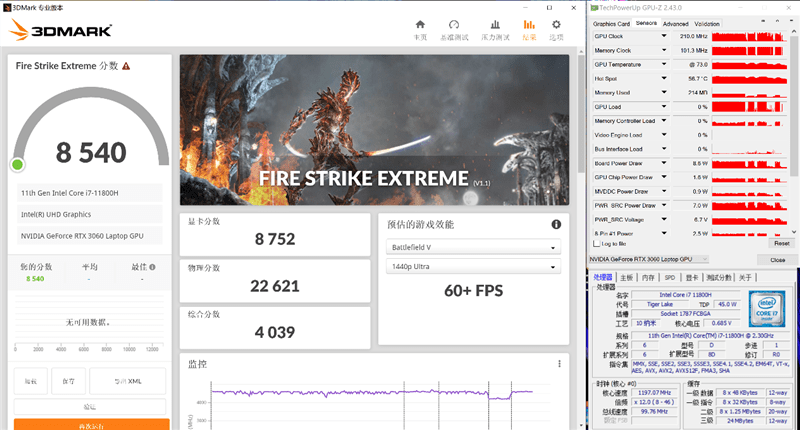
Task: Open the benchmarks gauge icon in 3DMark
Action: coord(454,24)
